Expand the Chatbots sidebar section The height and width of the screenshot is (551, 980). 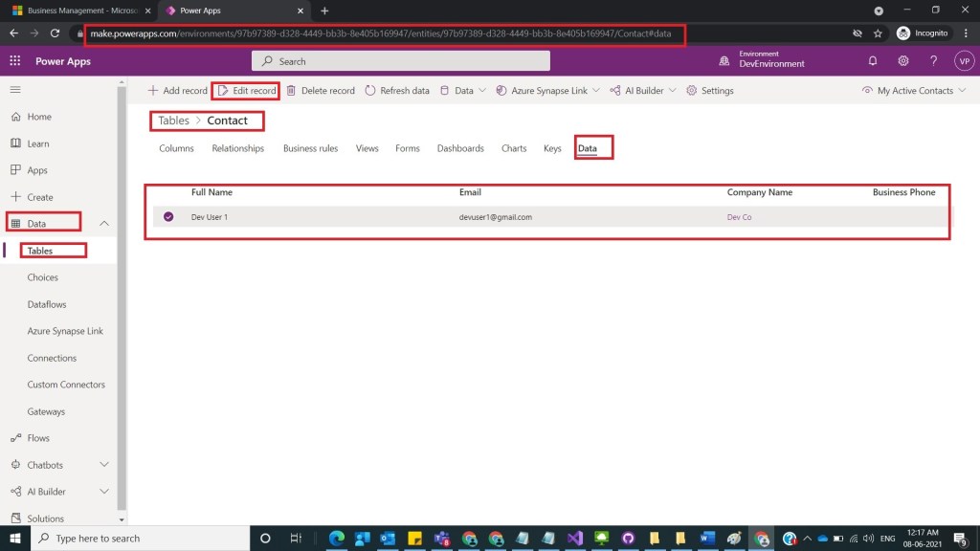pyautogui.click(x=104, y=465)
